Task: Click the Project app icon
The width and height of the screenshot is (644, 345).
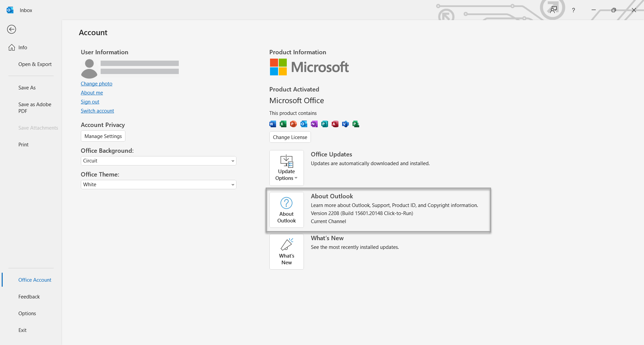Action: [356, 124]
